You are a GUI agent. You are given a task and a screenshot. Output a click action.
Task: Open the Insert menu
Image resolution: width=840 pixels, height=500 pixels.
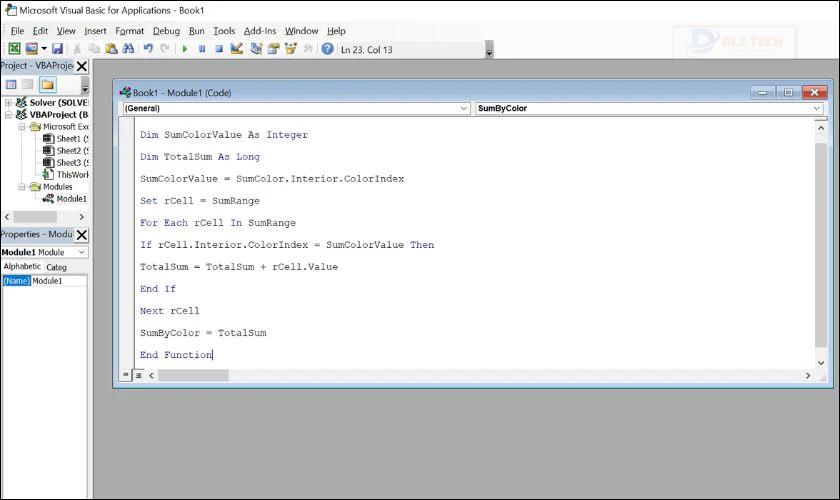point(95,31)
